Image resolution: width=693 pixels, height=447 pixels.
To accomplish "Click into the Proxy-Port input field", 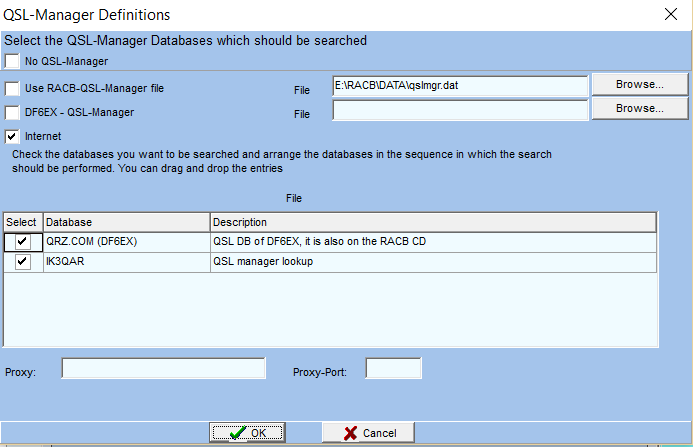I will (393, 369).
